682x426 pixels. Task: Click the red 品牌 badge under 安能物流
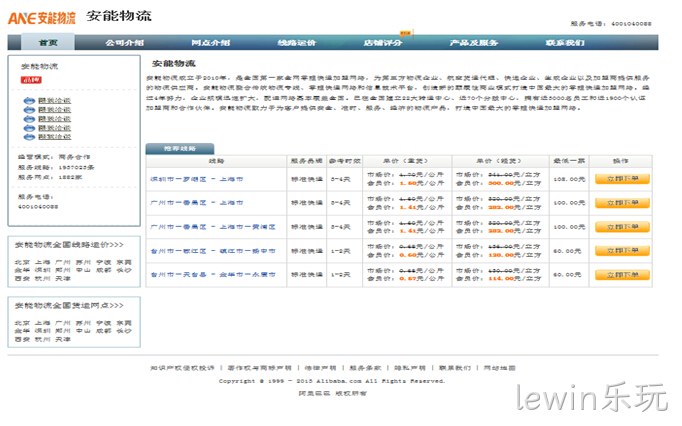tap(31, 80)
